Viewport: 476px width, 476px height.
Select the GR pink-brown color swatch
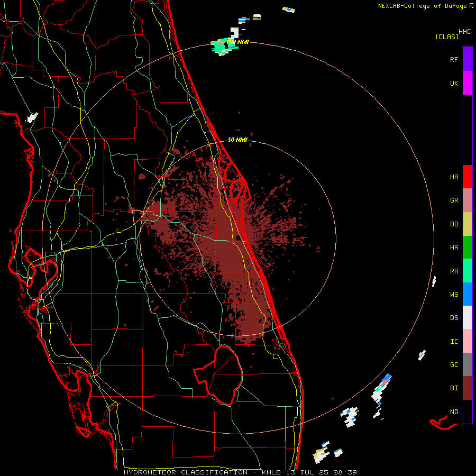coord(467,200)
